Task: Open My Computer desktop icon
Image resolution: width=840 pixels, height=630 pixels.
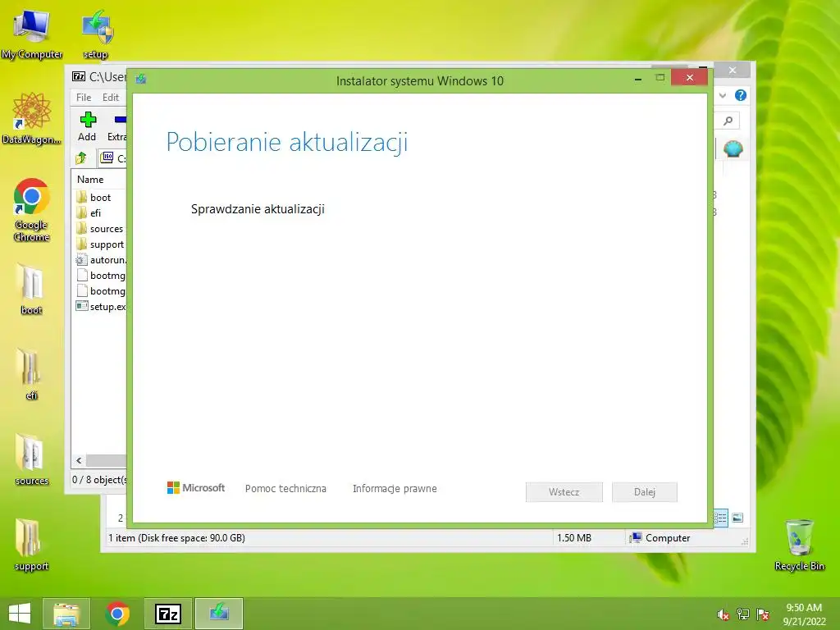Action: click(x=32, y=34)
